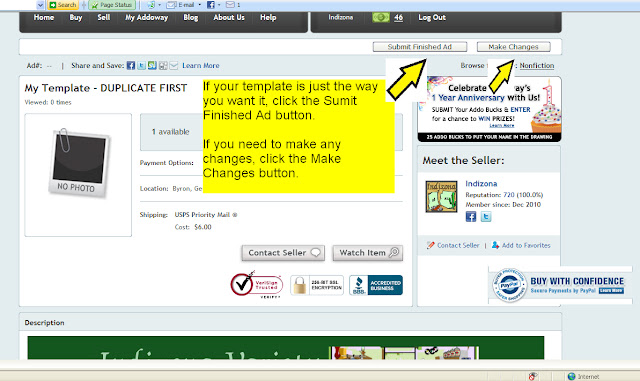The image size is (640, 381).
Task: Go to the Blog menu item
Action: (x=191, y=18)
